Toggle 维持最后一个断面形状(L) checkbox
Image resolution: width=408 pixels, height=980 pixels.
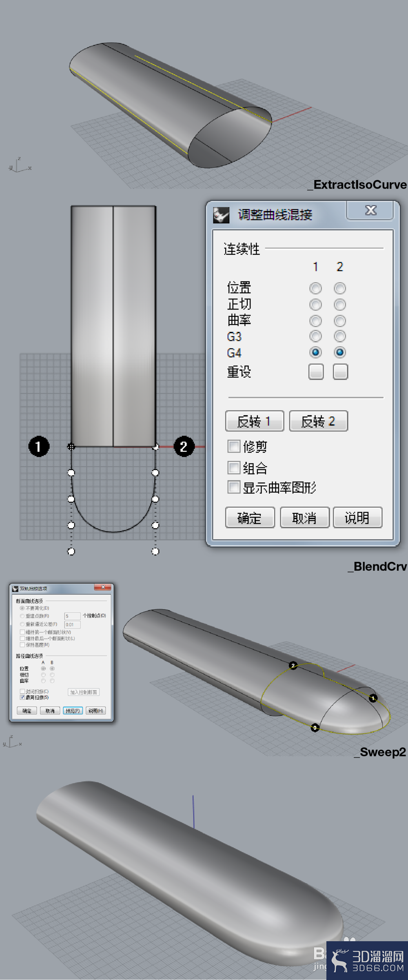coord(22,638)
